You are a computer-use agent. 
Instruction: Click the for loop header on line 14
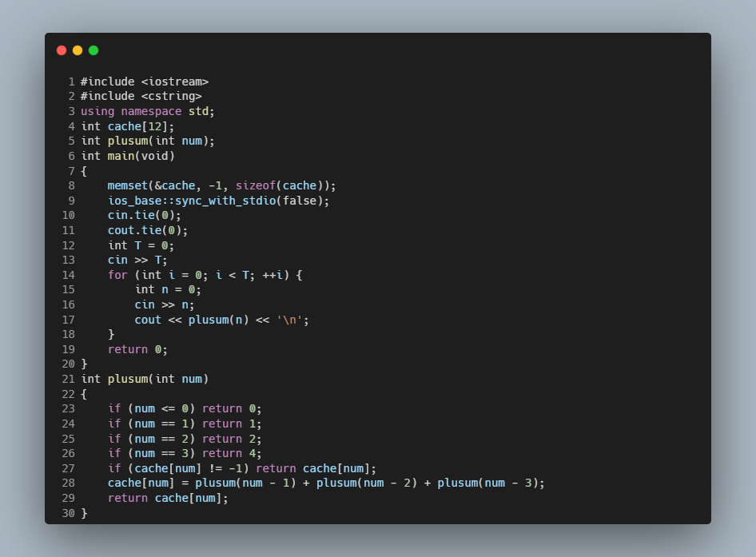pos(205,275)
